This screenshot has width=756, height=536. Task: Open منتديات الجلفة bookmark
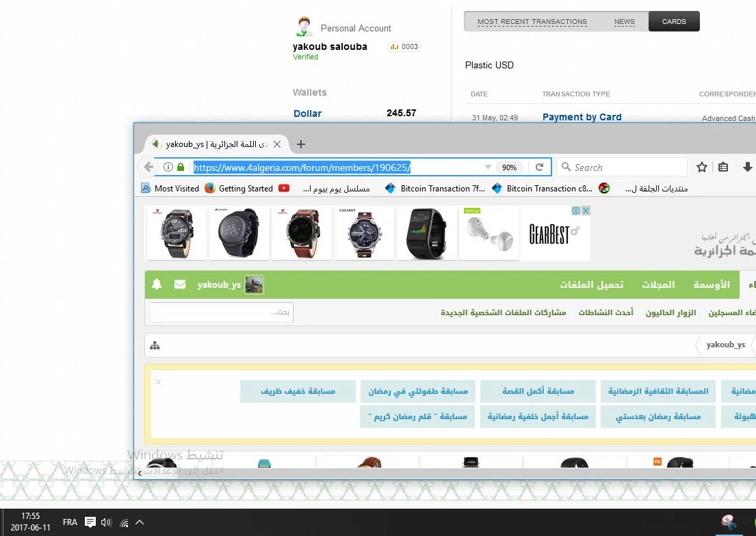(x=644, y=189)
